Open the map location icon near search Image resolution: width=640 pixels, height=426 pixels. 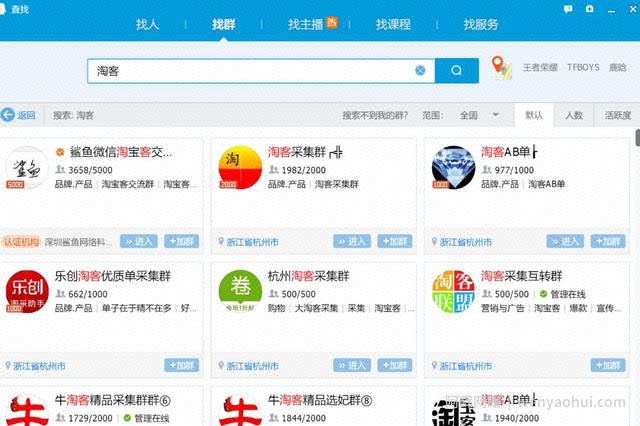coord(502,67)
